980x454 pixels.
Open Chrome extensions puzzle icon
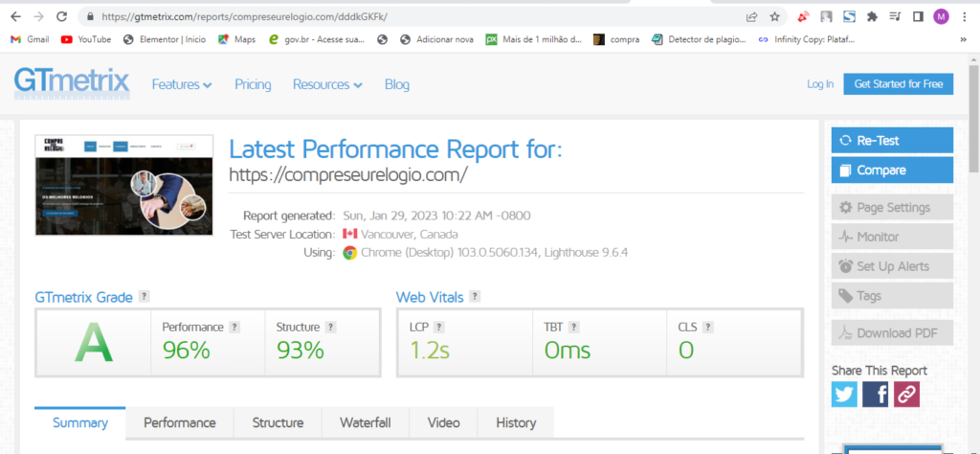[872, 16]
